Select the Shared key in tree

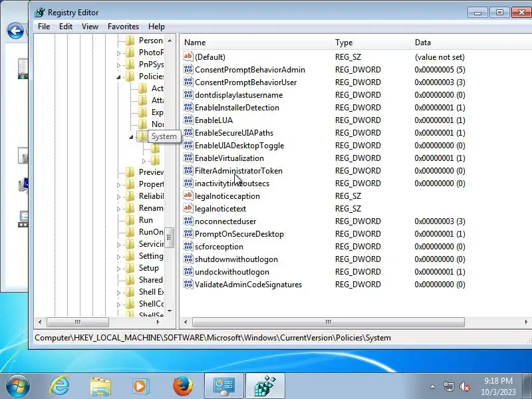(x=151, y=280)
